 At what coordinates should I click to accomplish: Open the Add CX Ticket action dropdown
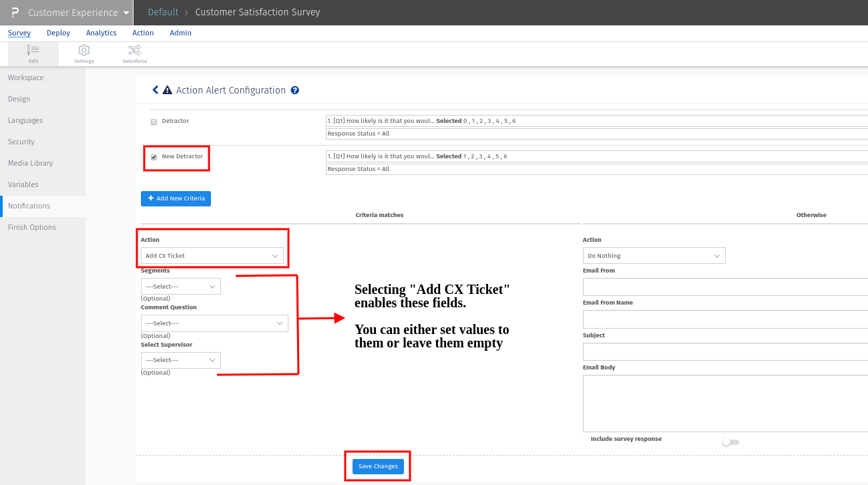pos(212,256)
